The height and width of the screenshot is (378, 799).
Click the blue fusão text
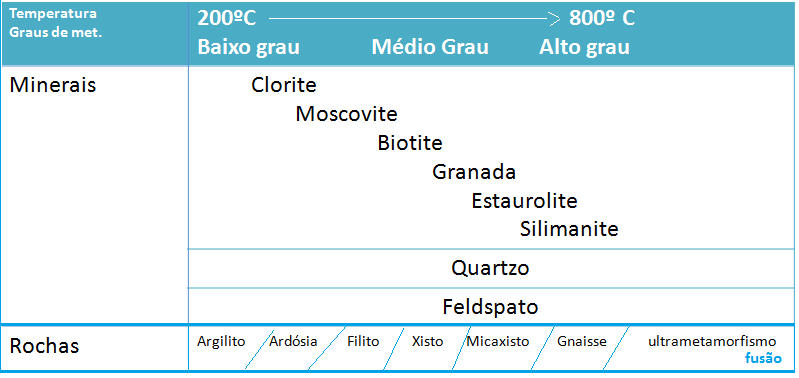tap(763, 358)
